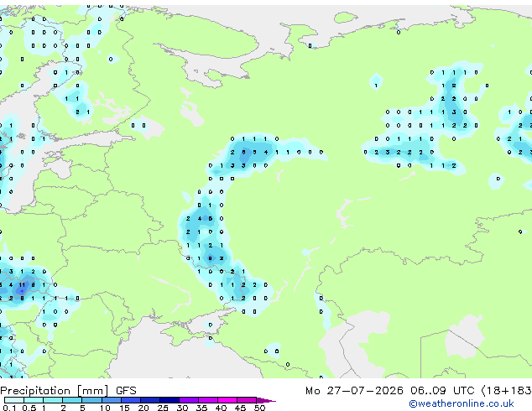Screen dimensions: 532x411
Task: Select the '10' legend scale label
Action: 105,408
